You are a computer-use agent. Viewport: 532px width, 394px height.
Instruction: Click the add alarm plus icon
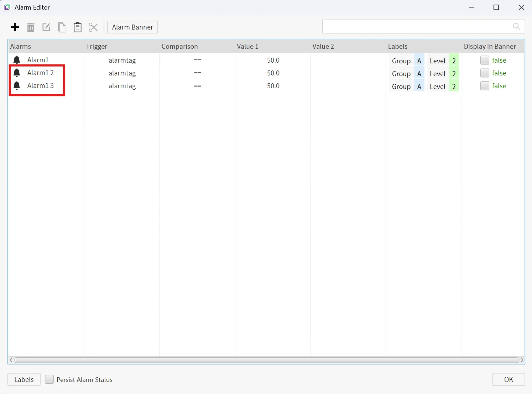(15, 27)
